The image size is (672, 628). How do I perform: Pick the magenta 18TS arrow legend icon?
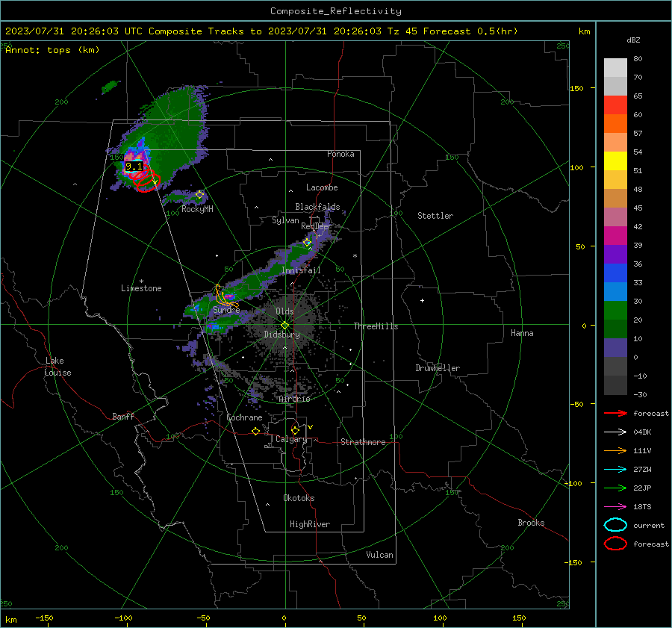pos(615,507)
